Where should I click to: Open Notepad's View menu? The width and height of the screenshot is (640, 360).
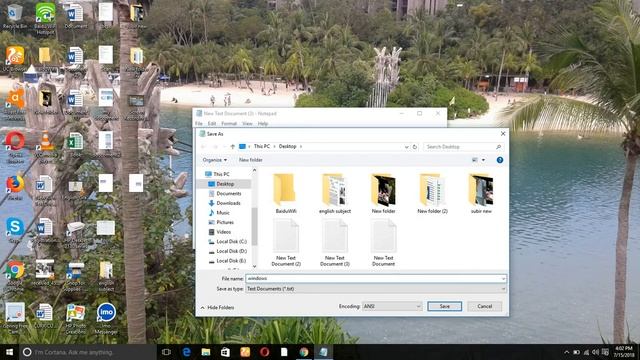tap(247, 124)
